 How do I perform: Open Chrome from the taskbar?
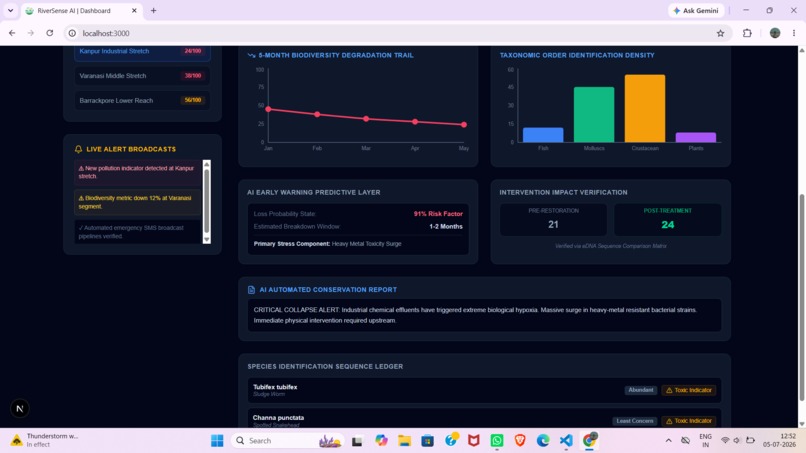click(589, 441)
